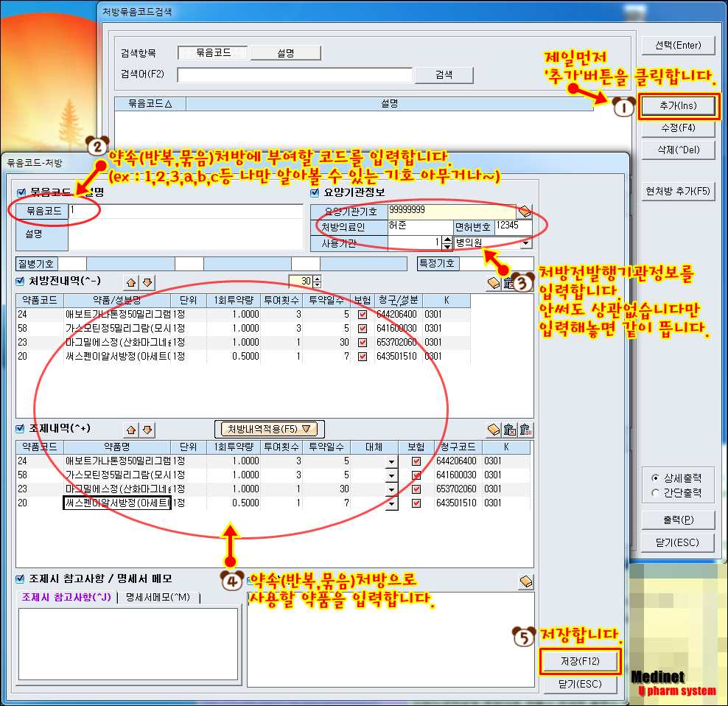Click the 저장(F12) button

pos(579,661)
